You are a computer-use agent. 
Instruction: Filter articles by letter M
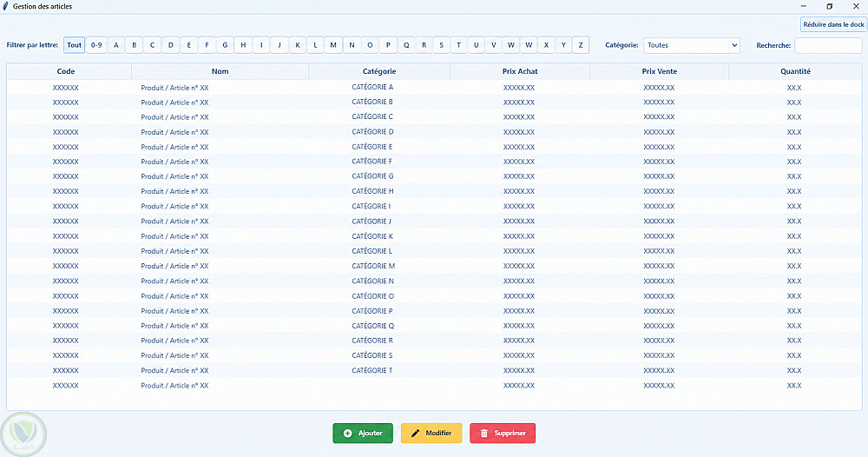[x=333, y=45]
